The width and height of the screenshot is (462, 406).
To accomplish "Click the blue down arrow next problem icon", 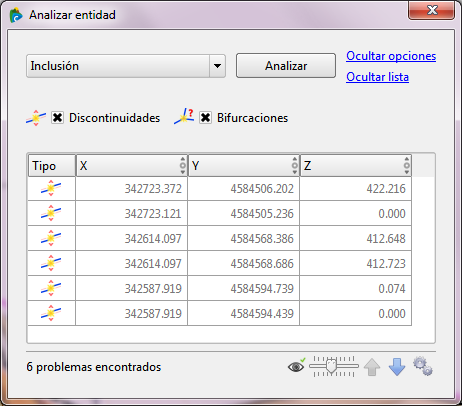I will (x=397, y=367).
